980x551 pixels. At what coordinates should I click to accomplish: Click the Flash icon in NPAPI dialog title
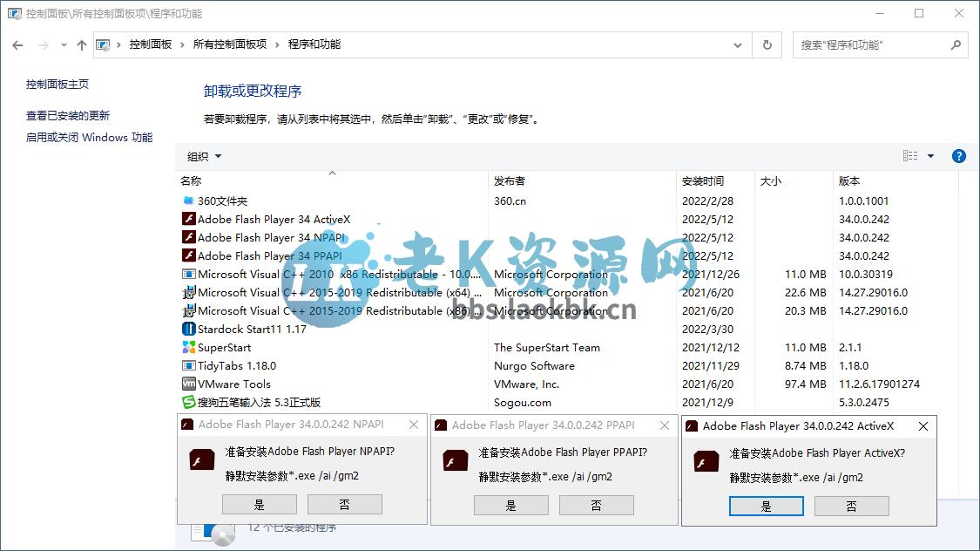[x=187, y=425]
